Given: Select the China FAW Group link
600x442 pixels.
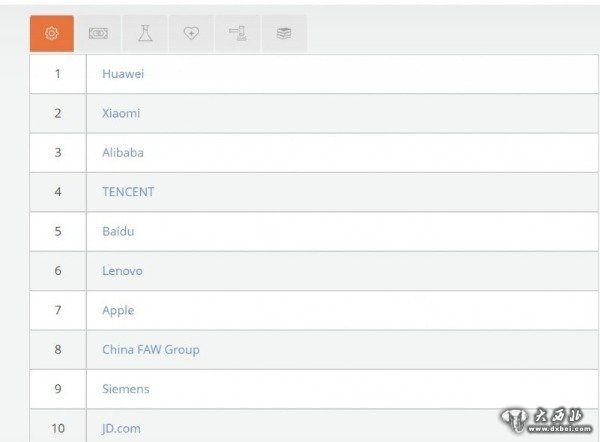Looking at the screenshot, I should pos(150,350).
